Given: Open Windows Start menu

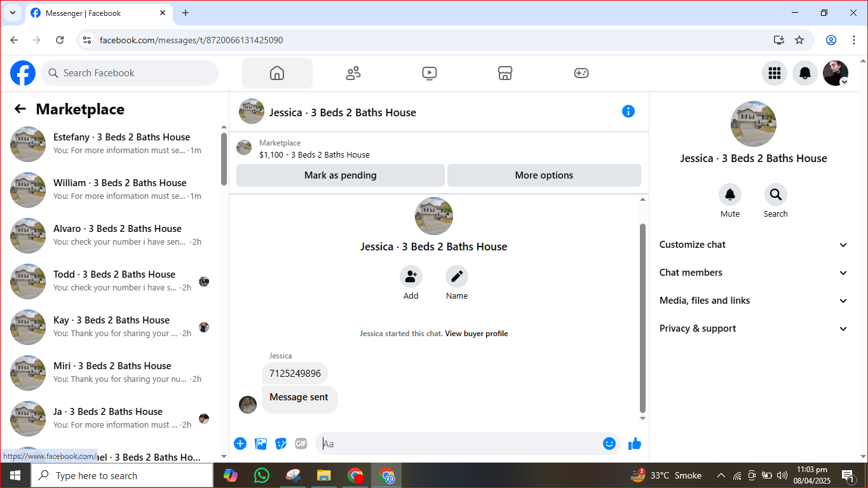Looking at the screenshot, I should click(15, 475).
